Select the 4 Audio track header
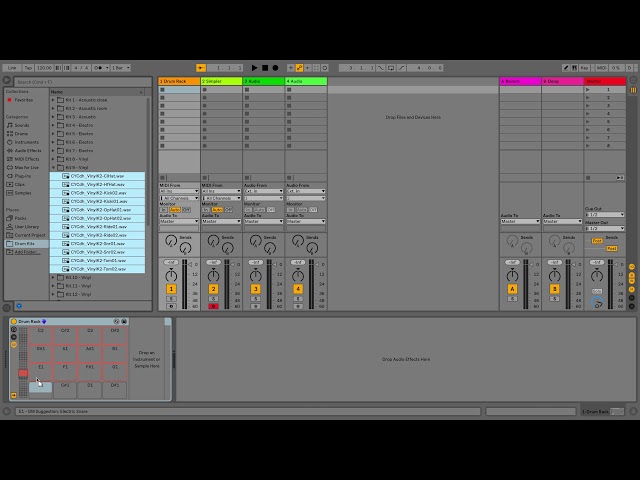 (306, 81)
